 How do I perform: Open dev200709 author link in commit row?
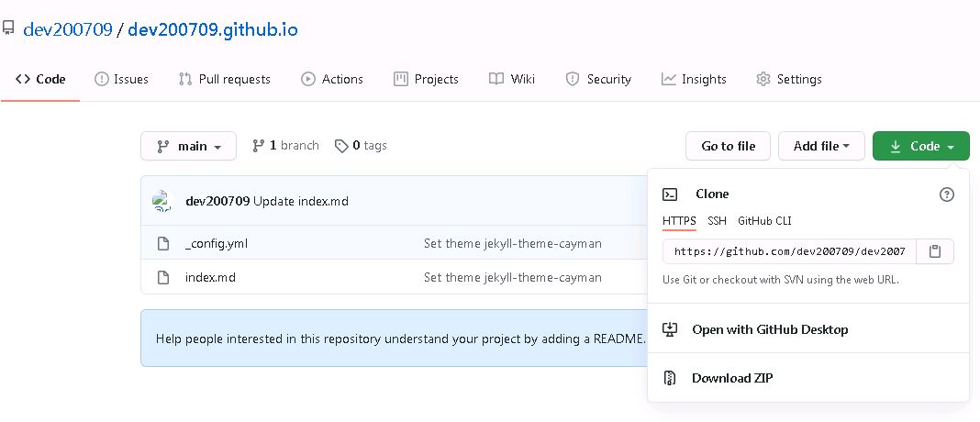point(218,201)
